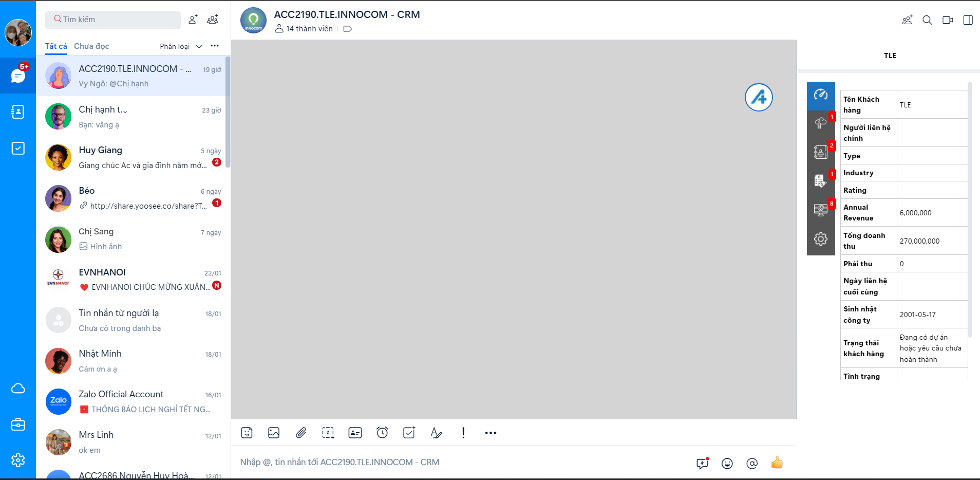Click the mention @ icon
Screen dimensions: 980x480
click(x=752, y=464)
